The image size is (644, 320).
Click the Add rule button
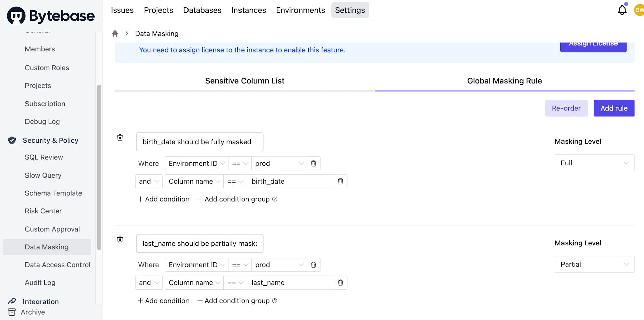[x=614, y=108]
